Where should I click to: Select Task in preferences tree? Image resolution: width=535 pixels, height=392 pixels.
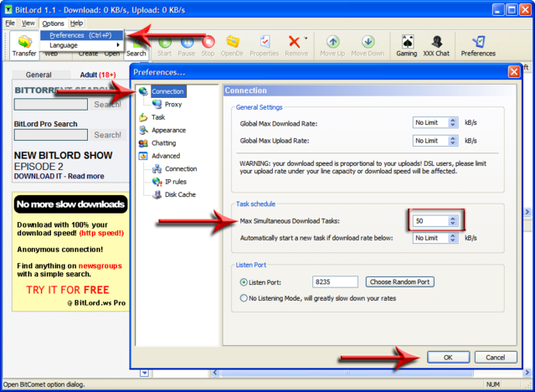[x=158, y=117]
